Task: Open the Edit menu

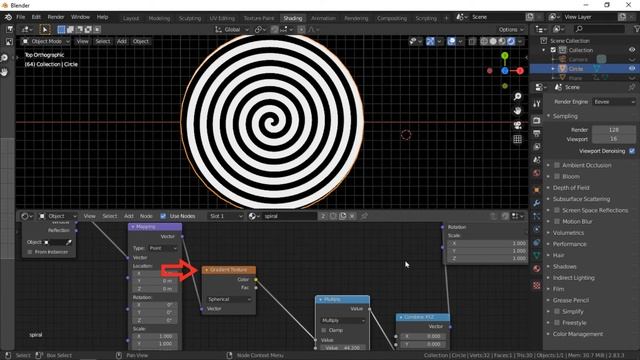Action: coord(36,17)
